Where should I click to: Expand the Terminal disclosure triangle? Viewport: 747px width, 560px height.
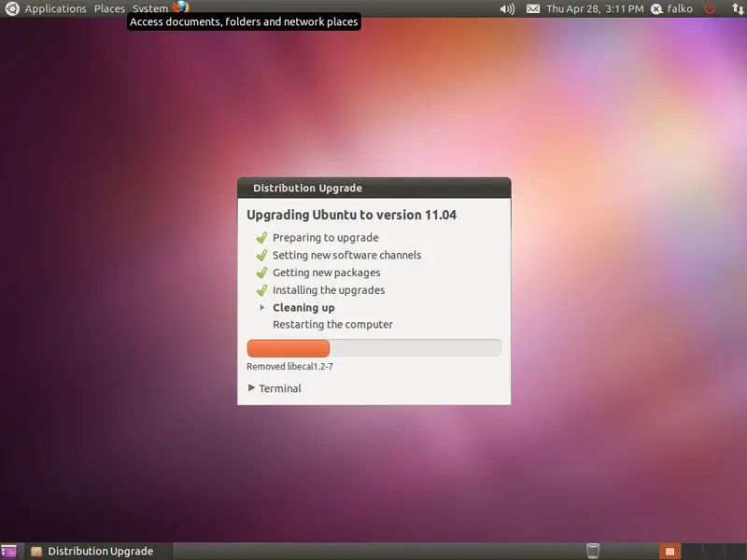tap(251, 387)
